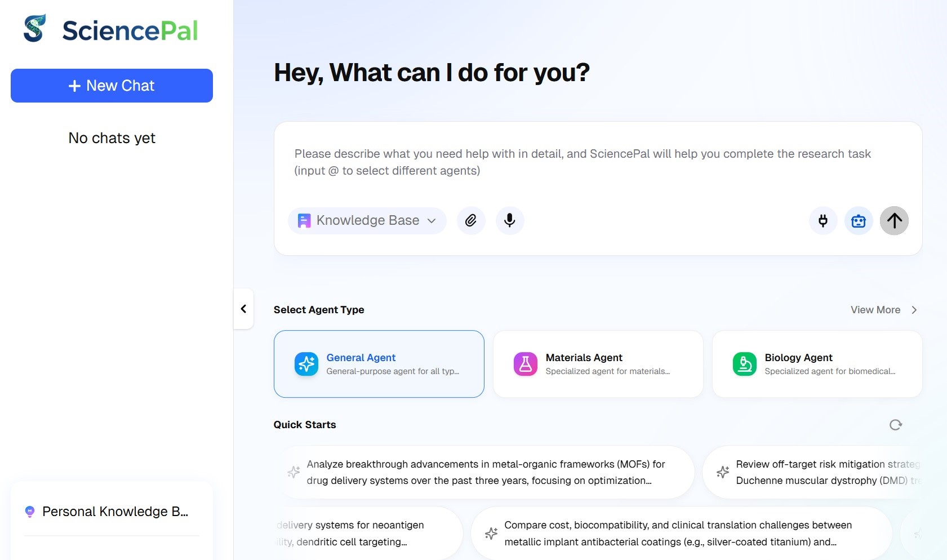Expand View More agent types

(x=883, y=310)
